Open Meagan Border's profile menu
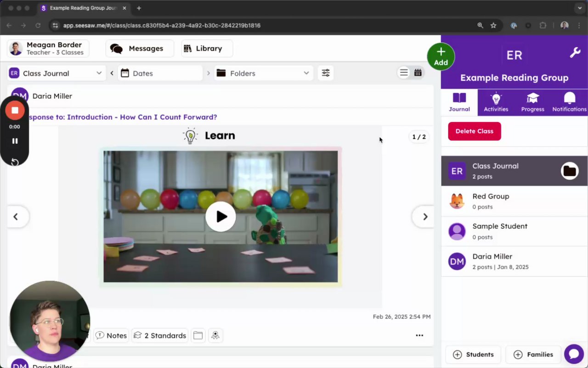Viewport: 588px width, 368px height. point(48,49)
